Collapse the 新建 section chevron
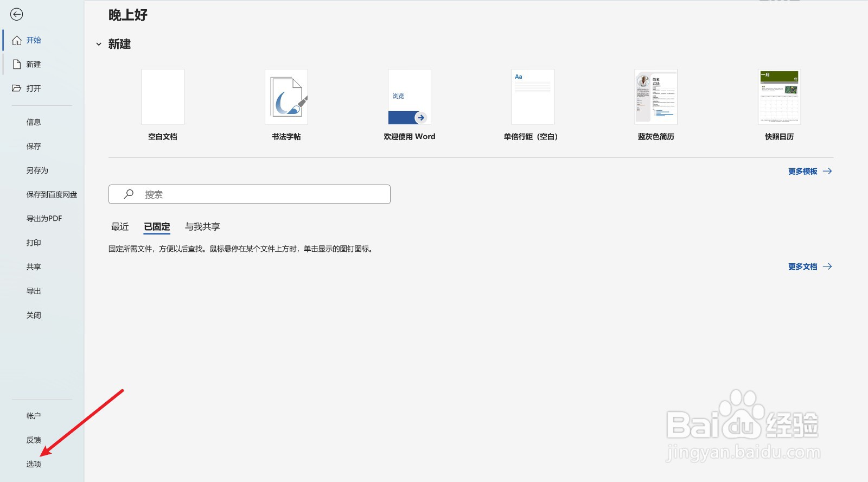 point(99,44)
